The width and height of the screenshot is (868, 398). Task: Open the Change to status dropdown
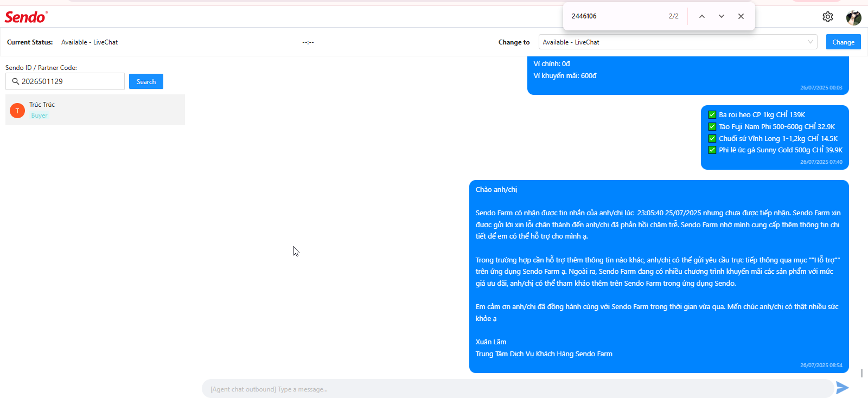678,42
